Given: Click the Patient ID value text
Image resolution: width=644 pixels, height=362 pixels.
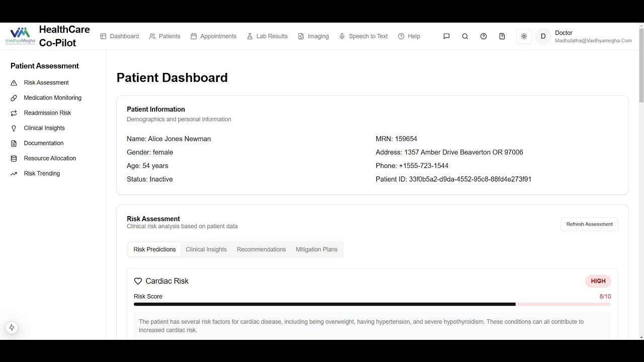Looking at the screenshot, I should (470, 179).
